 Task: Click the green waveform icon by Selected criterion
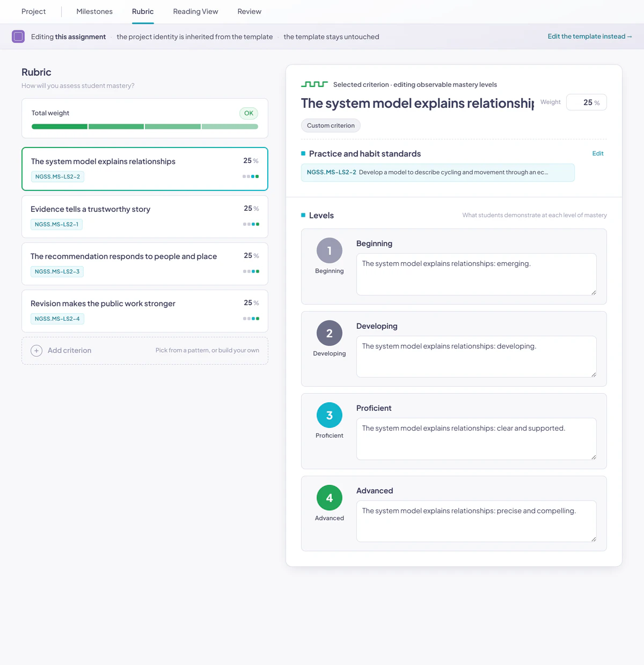(314, 84)
